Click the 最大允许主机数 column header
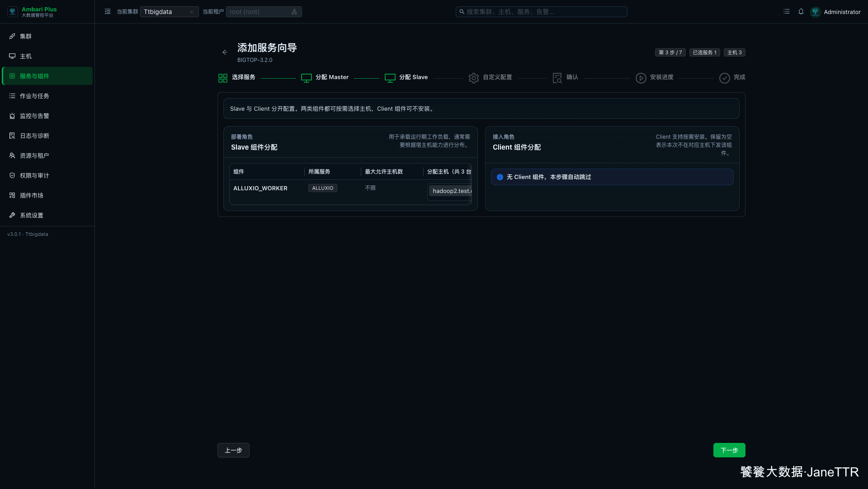868x489 pixels. (x=384, y=172)
